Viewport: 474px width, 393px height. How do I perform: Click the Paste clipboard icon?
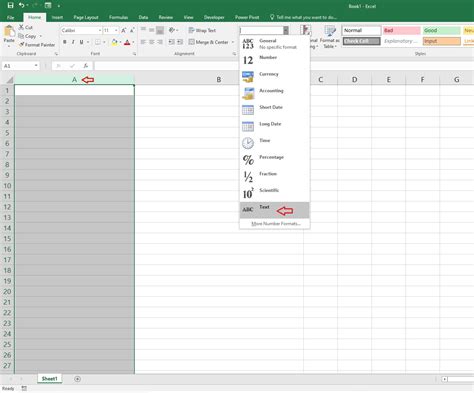coord(9,32)
